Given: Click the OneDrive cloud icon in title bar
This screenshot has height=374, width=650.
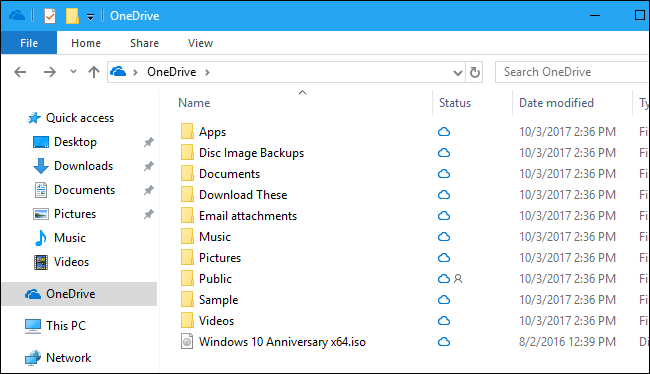Looking at the screenshot, I should point(17,16).
